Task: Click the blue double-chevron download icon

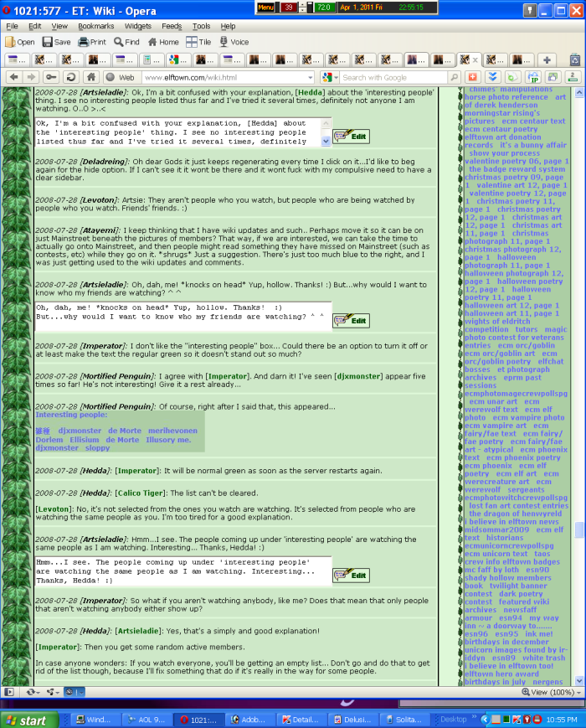Action: click(493, 77)
